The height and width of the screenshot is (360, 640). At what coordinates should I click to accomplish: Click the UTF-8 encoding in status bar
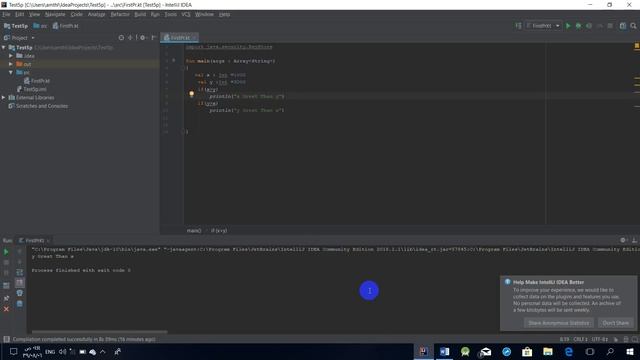(600, 339)
